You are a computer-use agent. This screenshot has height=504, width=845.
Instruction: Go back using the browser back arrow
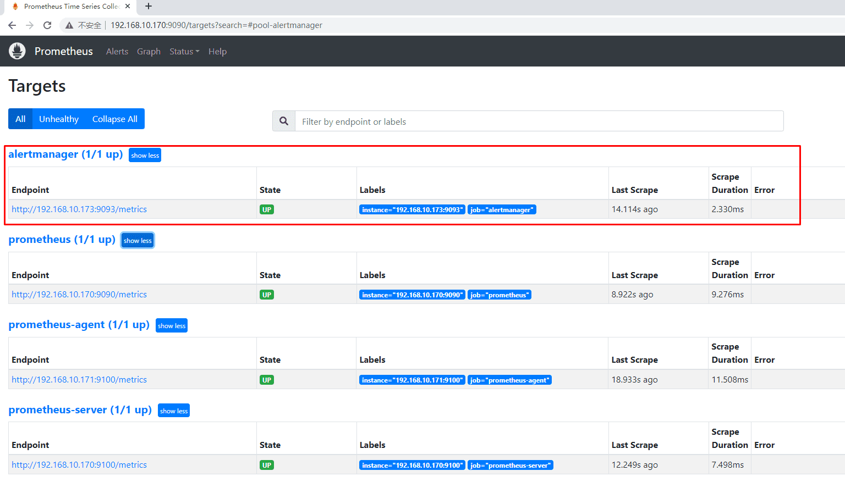point(12,25)
